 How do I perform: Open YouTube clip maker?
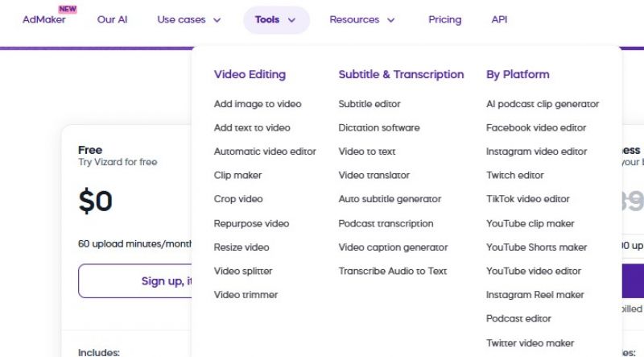(530, 224)
